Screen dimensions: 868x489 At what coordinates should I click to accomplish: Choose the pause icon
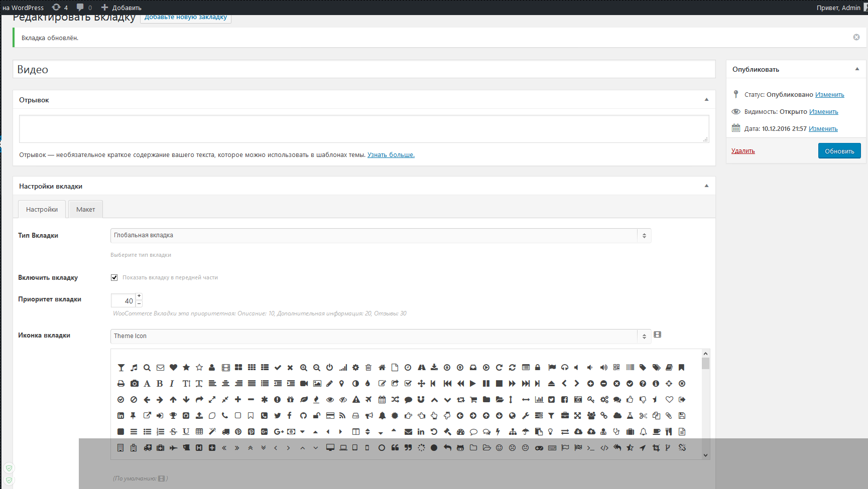486,384
